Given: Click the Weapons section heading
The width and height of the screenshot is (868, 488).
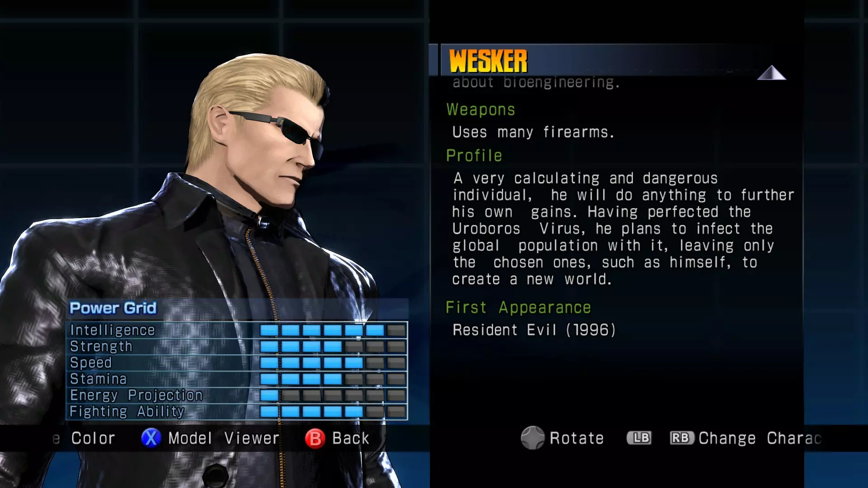Looking at the screenshot, I should click(x=481, y=110).
